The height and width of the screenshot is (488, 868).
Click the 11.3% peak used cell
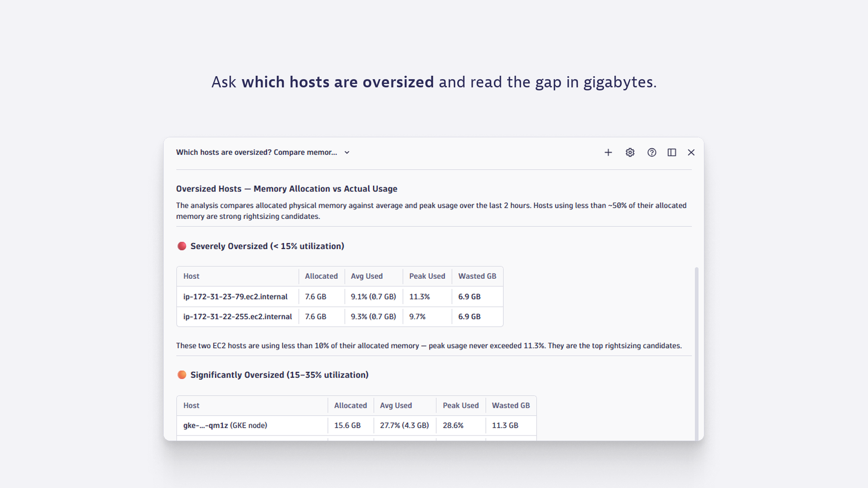coord(427,297)
